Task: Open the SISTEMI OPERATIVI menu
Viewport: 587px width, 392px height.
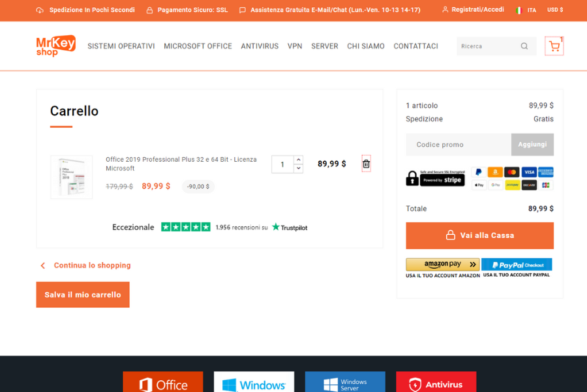Action: pos(121,46)
